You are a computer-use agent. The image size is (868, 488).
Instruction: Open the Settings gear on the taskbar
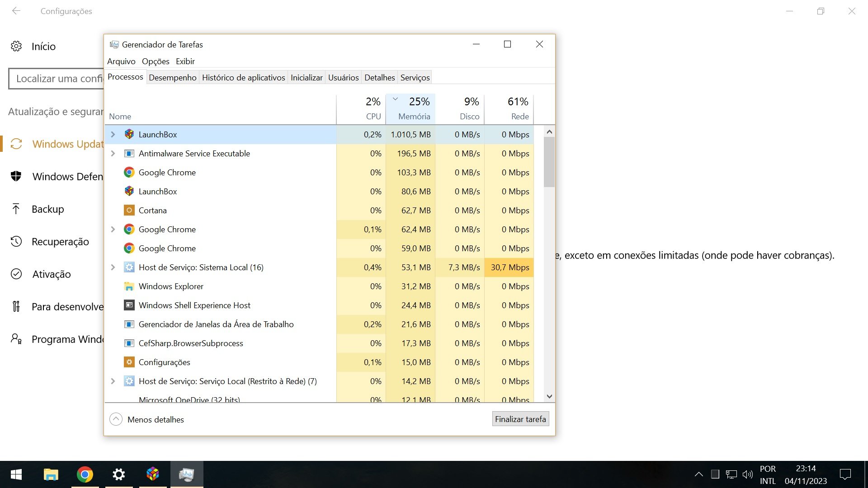click(x=119, y=474)
